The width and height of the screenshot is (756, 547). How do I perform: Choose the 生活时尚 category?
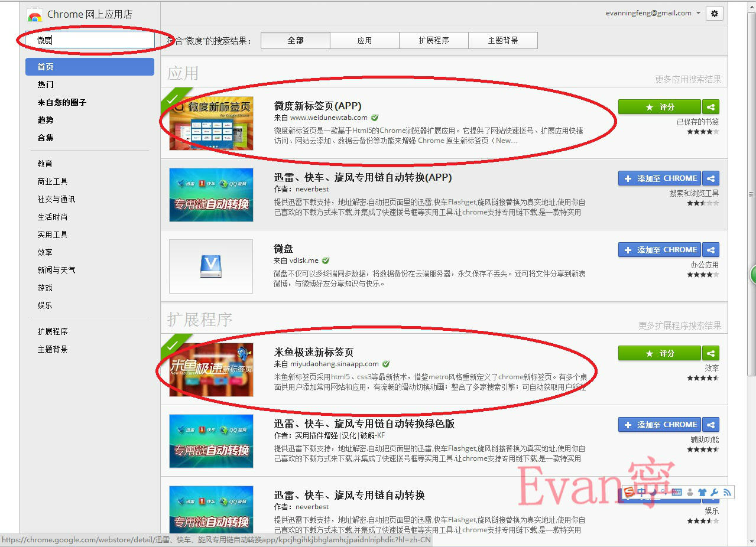53,217
